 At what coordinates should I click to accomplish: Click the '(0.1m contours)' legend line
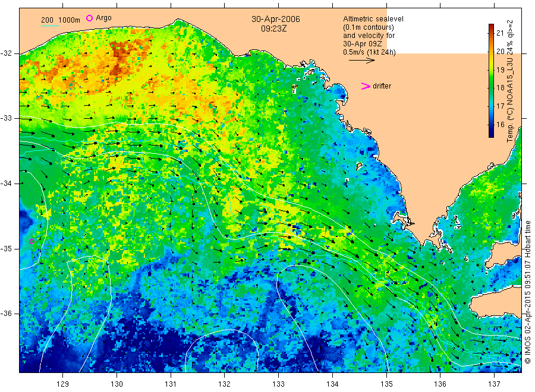click(369, 27)
